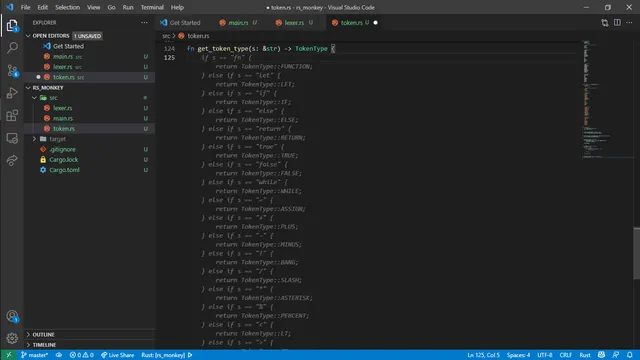Viewport: 640px width, 360px height.
Task: Expand the target folder
Action: pyautogui.click(x=35, y=139)
